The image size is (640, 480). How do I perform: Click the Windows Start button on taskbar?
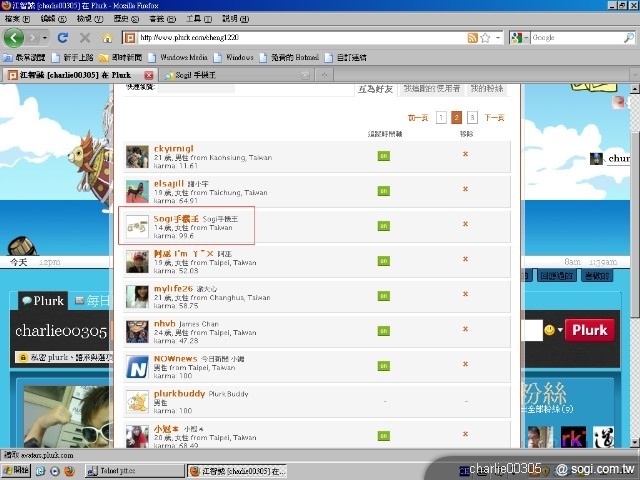click(16, 469)
